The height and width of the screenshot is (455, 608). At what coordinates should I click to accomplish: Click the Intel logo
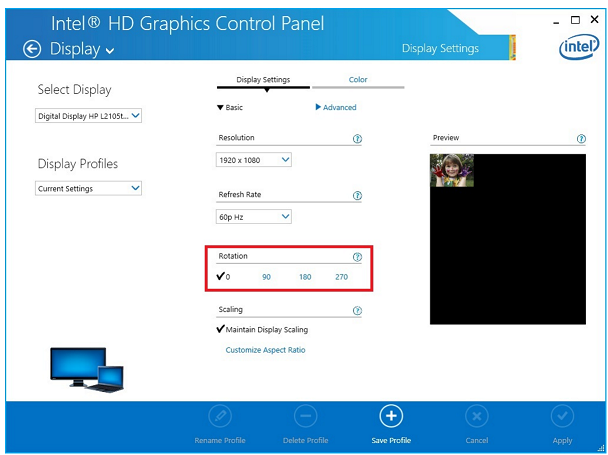(579, 47)
